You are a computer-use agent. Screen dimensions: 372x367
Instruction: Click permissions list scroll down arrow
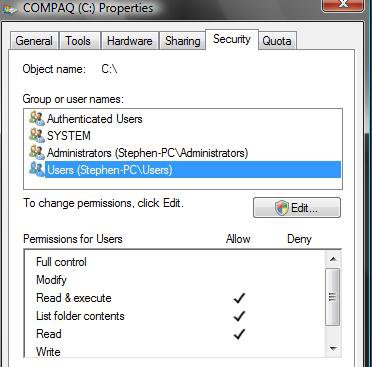pos(332,349)
